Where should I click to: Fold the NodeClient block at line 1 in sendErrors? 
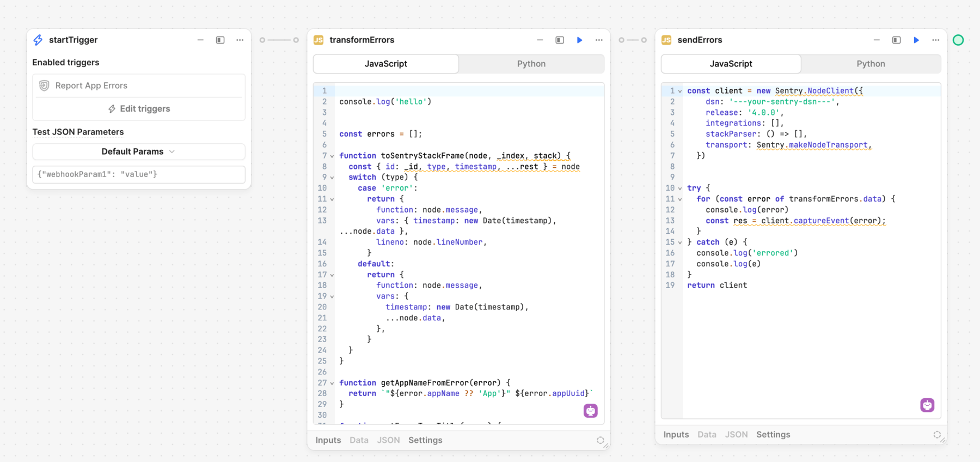coord(680,92)
